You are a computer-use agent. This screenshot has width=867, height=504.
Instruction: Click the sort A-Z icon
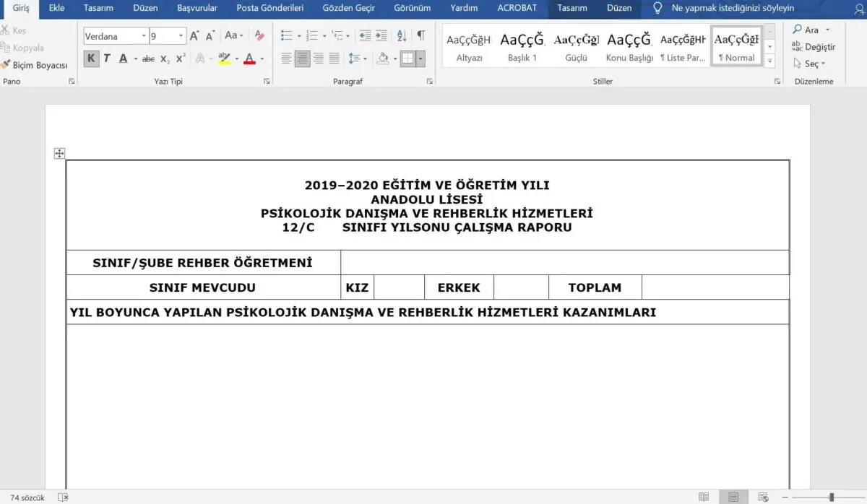click(402, 35)
